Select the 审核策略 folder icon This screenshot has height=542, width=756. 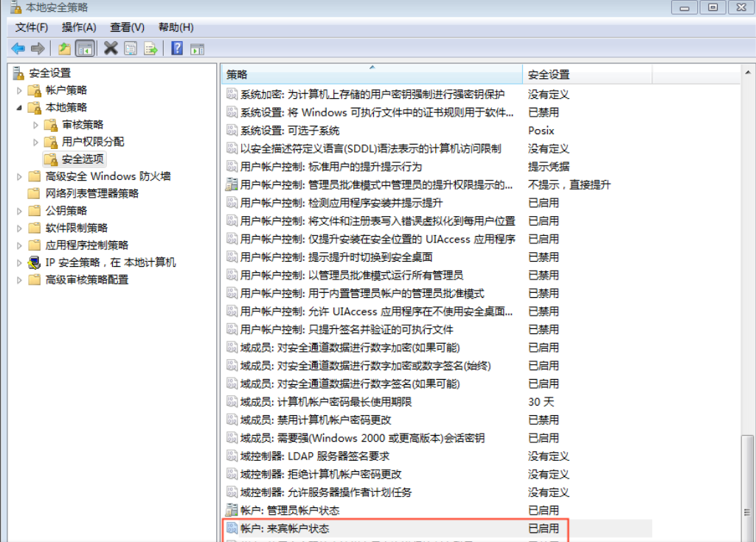click(51, 125)
